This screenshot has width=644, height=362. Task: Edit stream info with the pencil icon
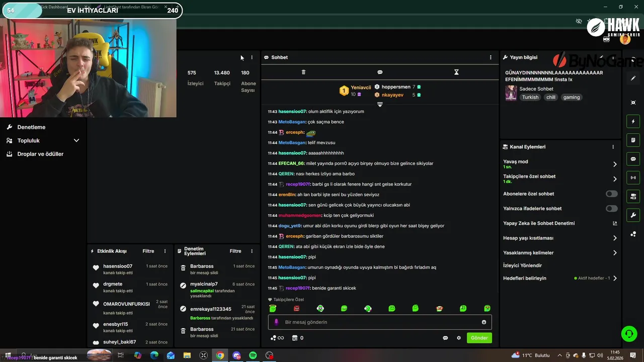[x=601, y=57]
